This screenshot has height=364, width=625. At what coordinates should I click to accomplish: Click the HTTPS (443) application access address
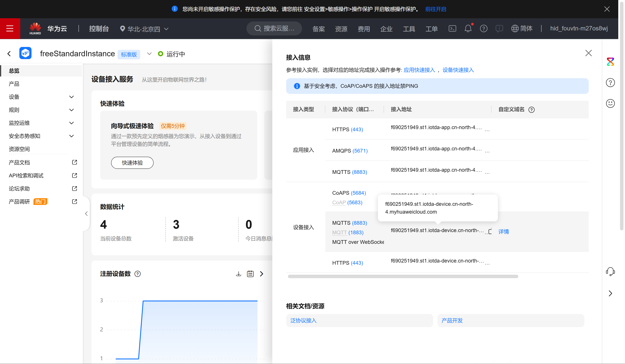pyautogui.click(x=436, y=127)
